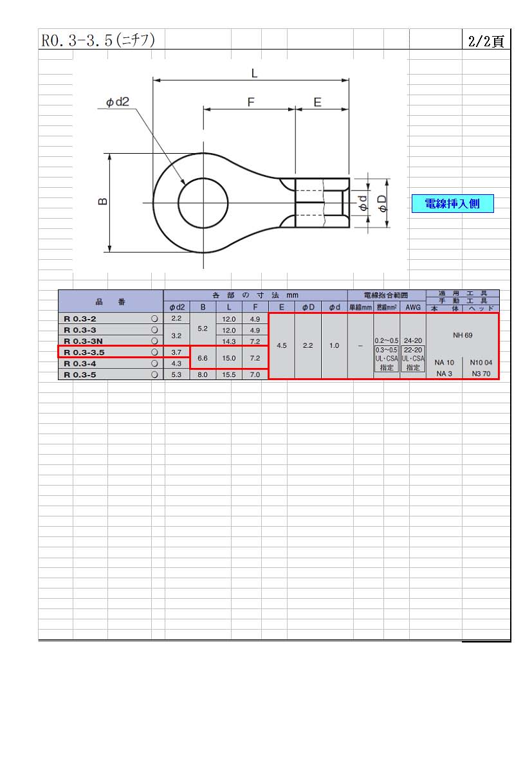Screen dimensions: 532x775
Task: Select the ヘッド header cell
Action: coord(481,309)
